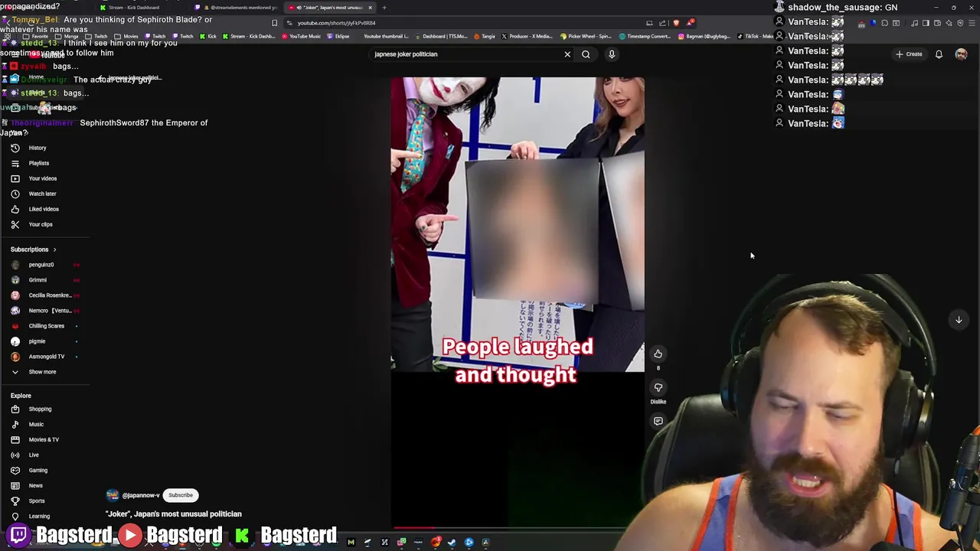Open the browser extensions puzzle icon
Image resolution: width=980 pixels, height=551 pixels.
pyautogui.click(x=884, y=23)
